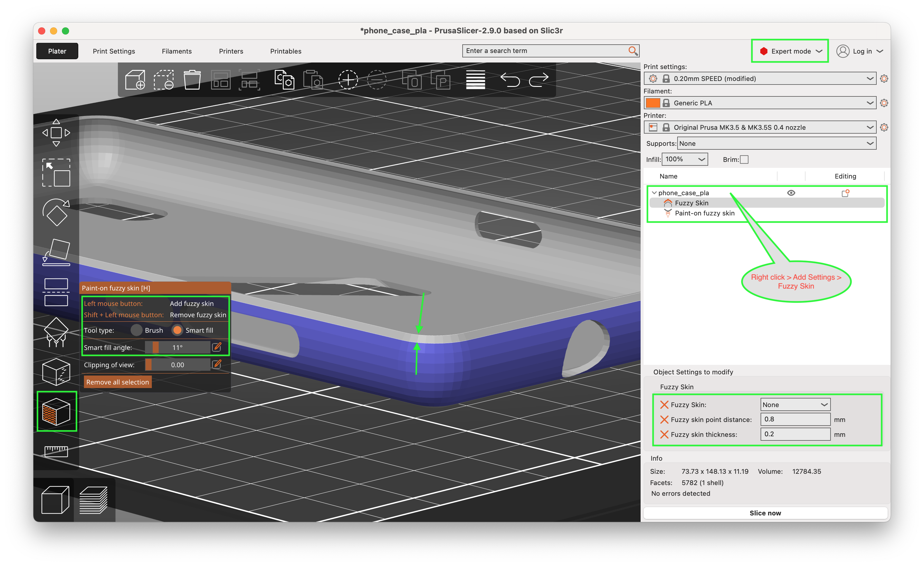The height and width of the screenshot is (566, 924).
Task: Switch to the Print Settings tab
Action: point(114,51)
